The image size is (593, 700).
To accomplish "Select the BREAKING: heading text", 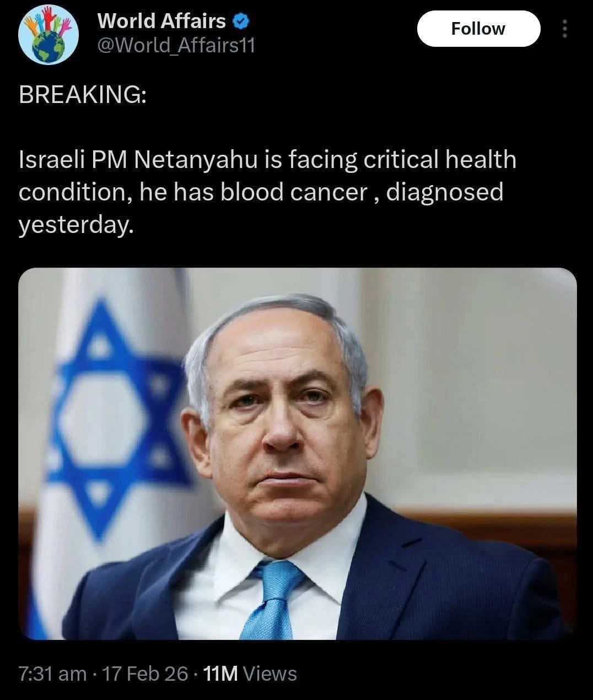I will pos(83,95).
